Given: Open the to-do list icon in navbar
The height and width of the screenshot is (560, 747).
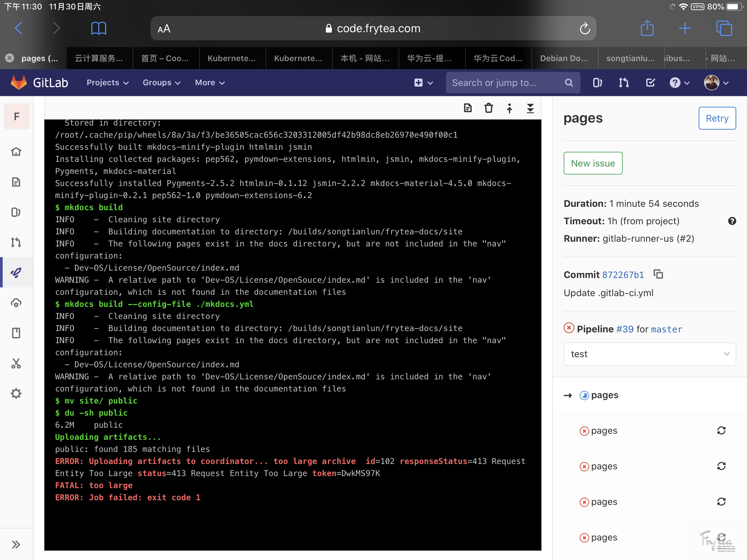Looking at the screenshot, I should (650, 83).
